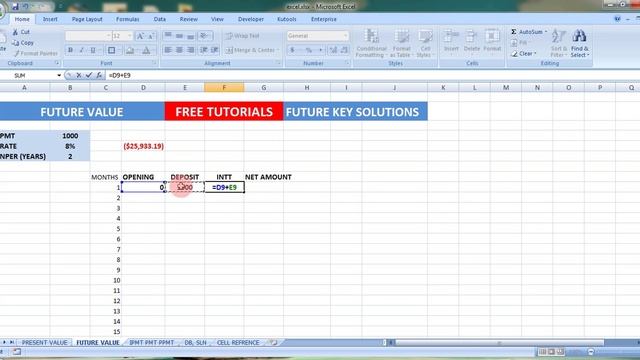The width and height of the screenshot is (640, 360).
Task: Click Increase Indent icon
Action: (214, 50)
